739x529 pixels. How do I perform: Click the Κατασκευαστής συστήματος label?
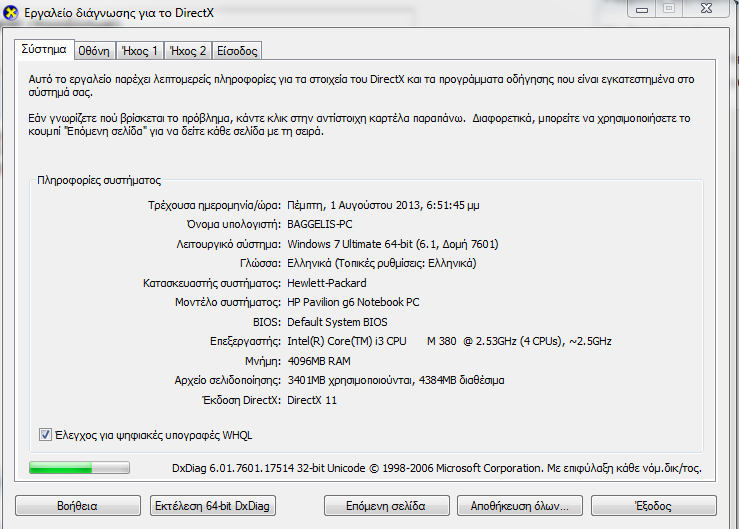[x=212, y=283]
